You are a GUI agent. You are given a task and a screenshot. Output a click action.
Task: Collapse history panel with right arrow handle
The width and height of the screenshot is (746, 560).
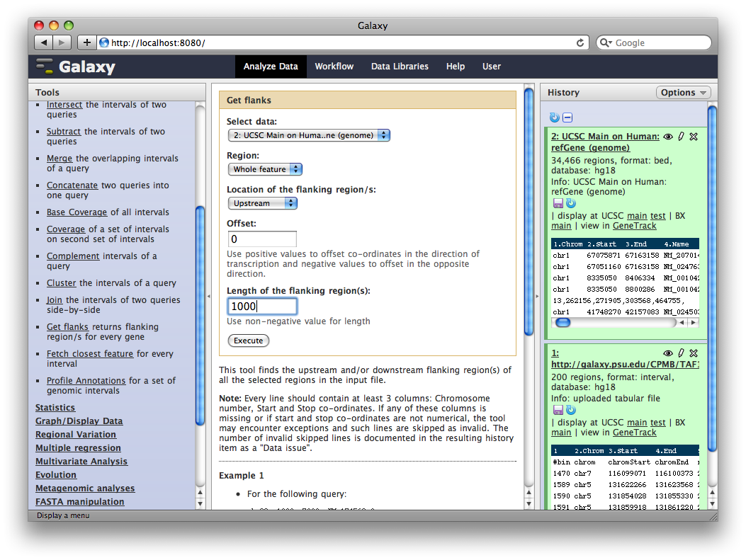[x=537, y=296]
